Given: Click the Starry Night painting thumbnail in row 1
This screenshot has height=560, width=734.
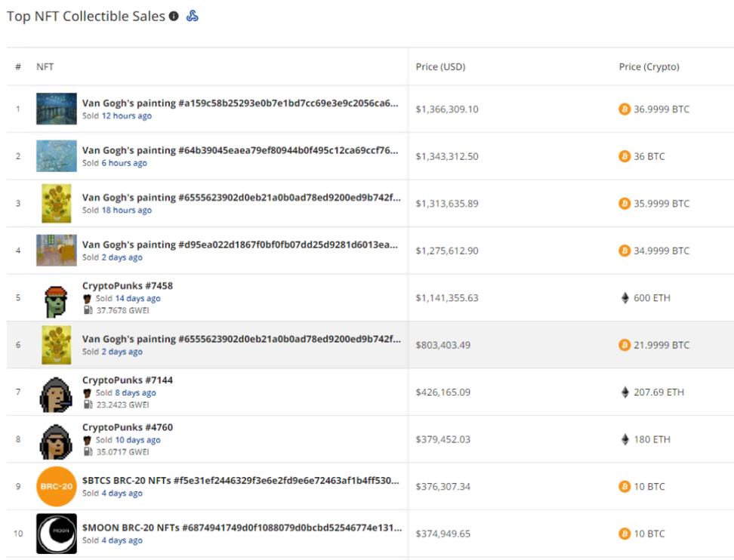Looking at the screenshot, I should [57, 109].
